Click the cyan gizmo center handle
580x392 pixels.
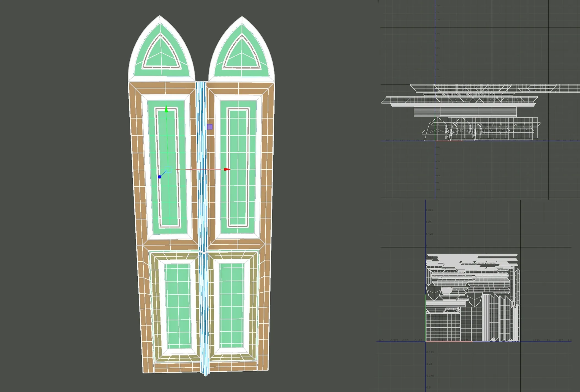click(169, 169)
